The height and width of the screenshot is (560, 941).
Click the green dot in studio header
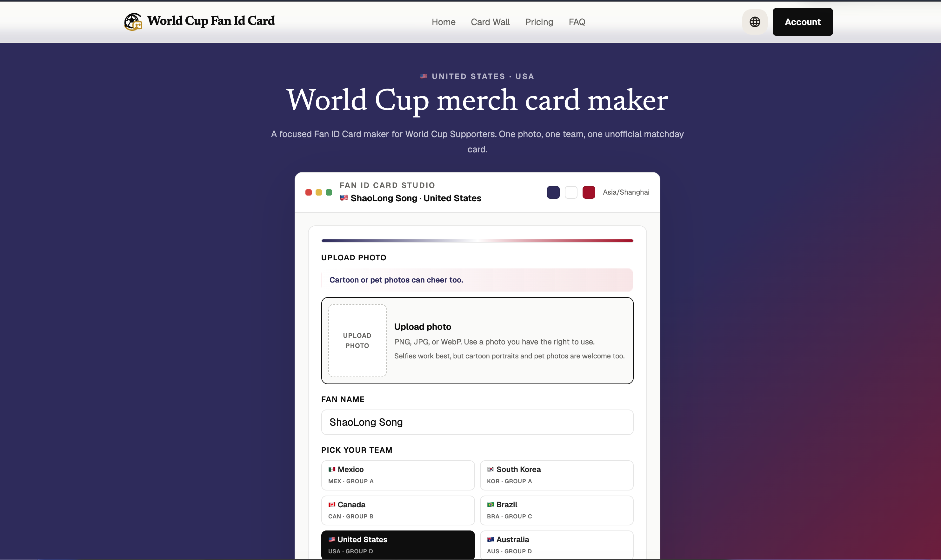click(x=329, y=192)
